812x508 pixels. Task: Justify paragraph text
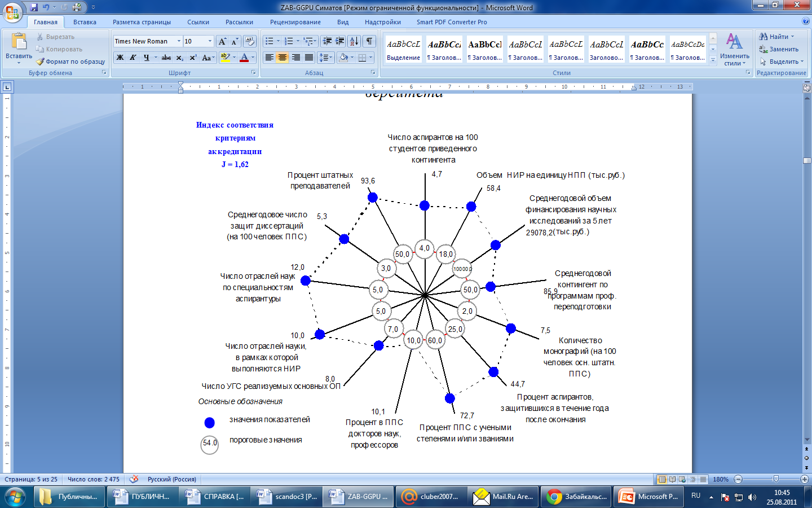click(x=308, y=58)
